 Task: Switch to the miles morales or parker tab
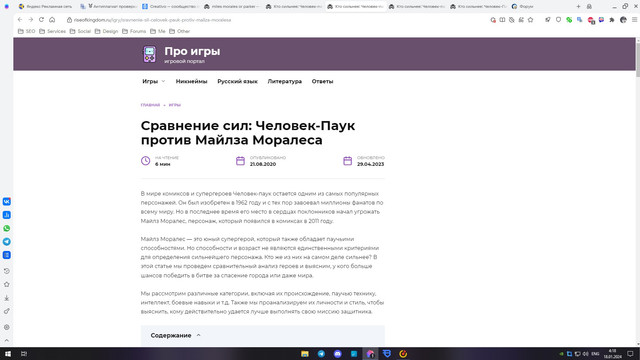pyautogui.click(x=231, y=7)
